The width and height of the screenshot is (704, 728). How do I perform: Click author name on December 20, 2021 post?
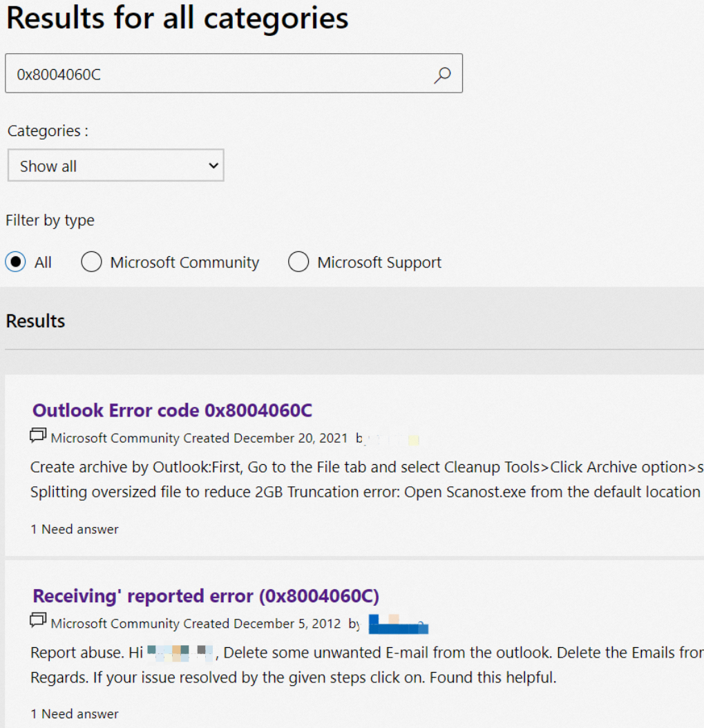(x=395, y=439)
